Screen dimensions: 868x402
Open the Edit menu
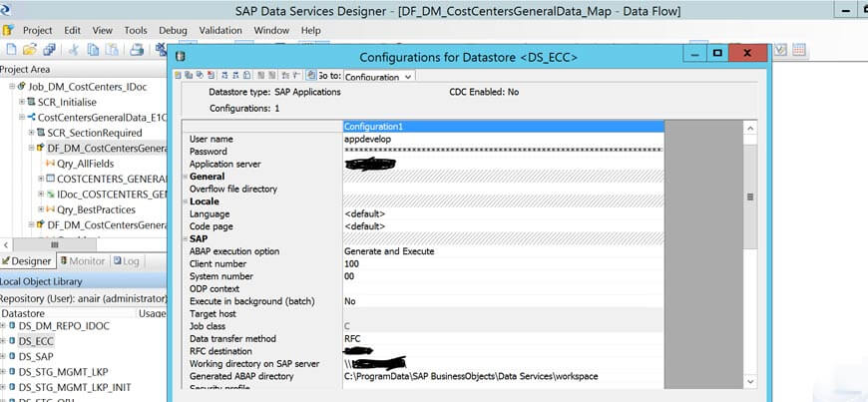click(72, 31)
